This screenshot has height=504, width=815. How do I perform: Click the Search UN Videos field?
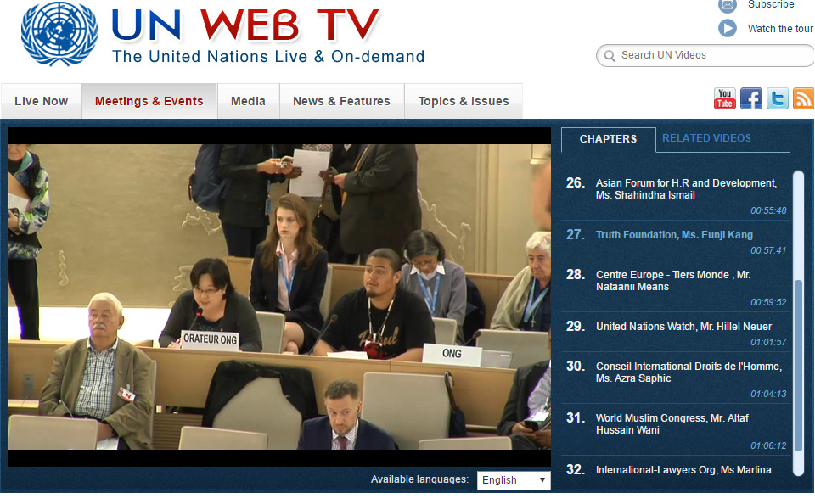705,55
